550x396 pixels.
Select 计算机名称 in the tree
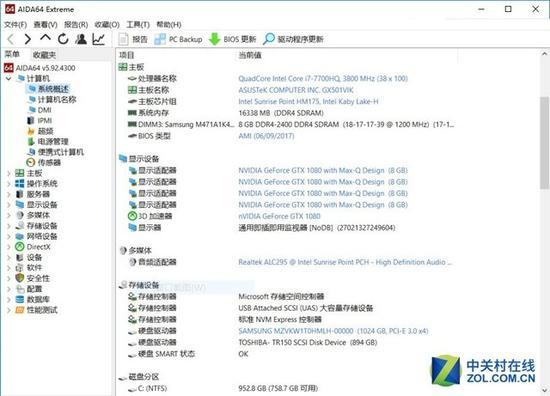click(x=52, y=99)
